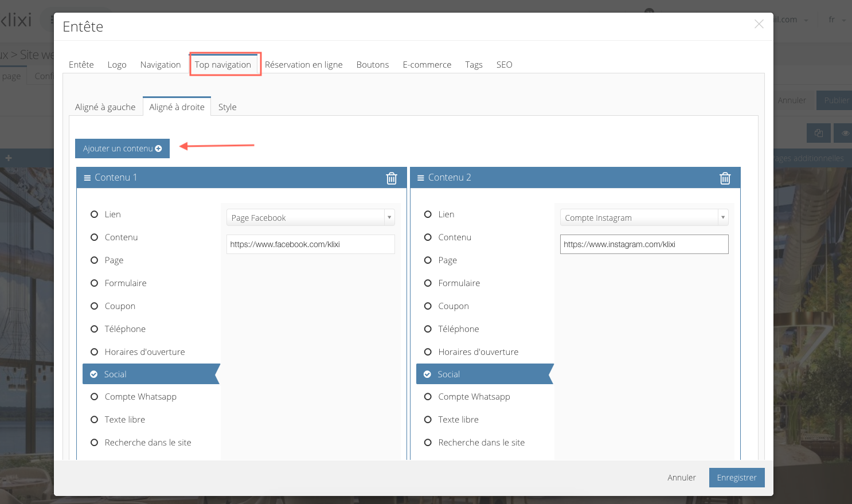Screen dimensions: 852x504
Task: Open the account email dropdown behind dialog
Action: click(791, 19)
